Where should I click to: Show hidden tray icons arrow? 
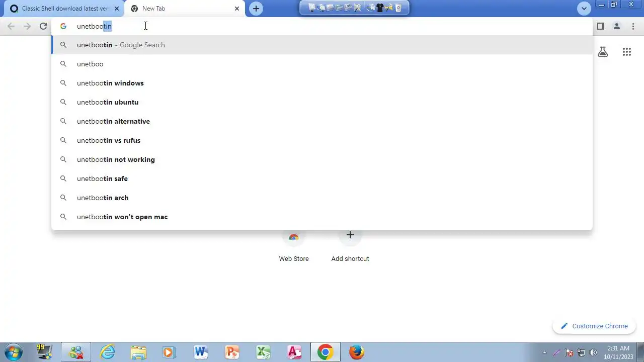point(544,352)
